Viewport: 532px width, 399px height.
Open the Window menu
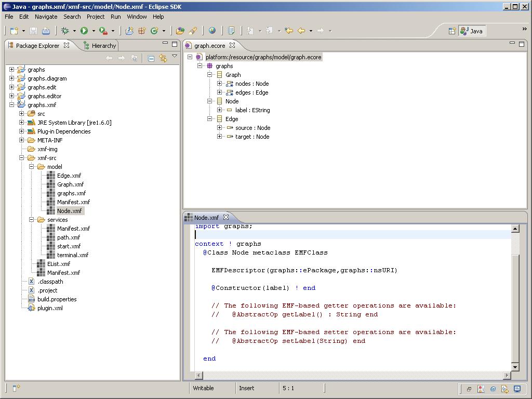tap(137, 17)
